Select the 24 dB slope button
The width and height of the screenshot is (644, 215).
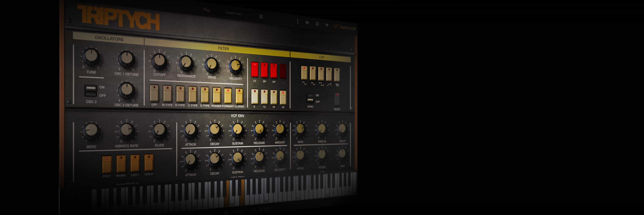tap(283, 98)
